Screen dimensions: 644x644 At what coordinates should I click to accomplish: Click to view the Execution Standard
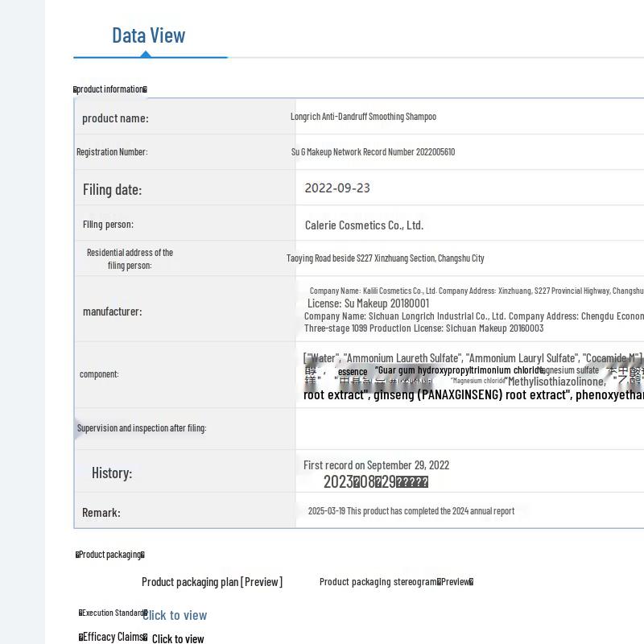pyautogui.click(x=175, y=615)
